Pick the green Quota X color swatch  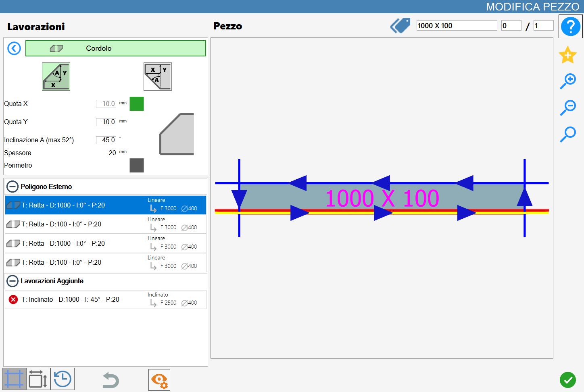click(x=137, y=104)
